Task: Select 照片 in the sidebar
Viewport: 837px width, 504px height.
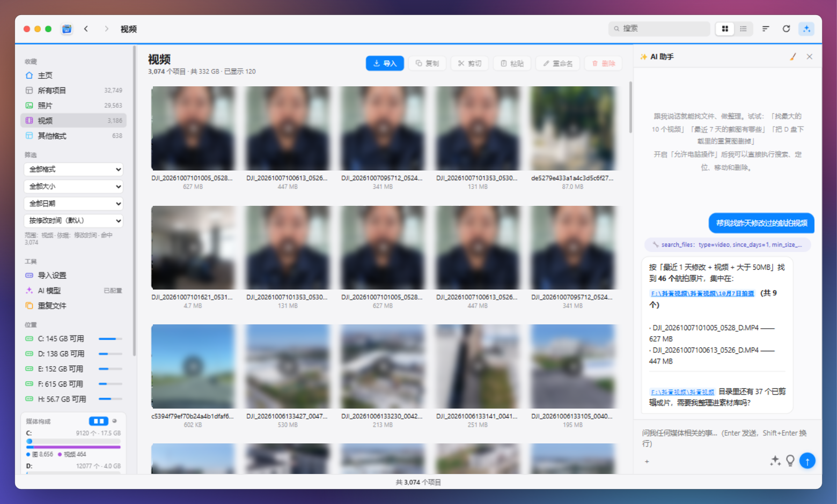Action: coord(74,106)
